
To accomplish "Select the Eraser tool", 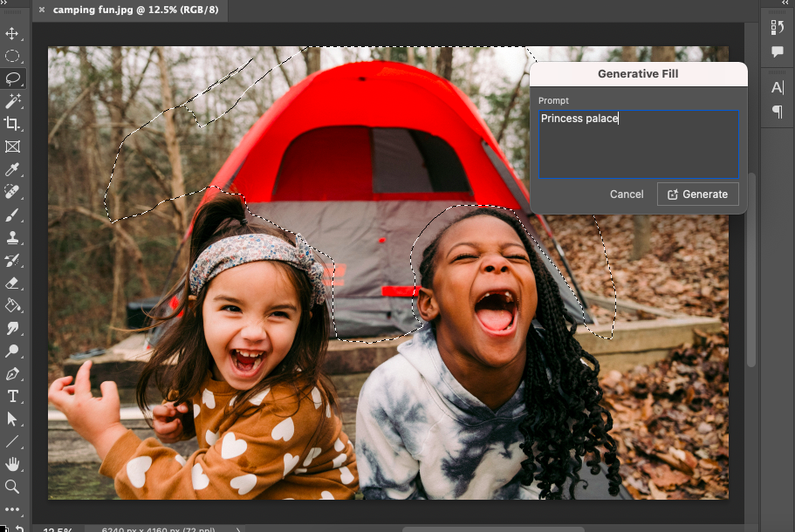I will 13,283.
